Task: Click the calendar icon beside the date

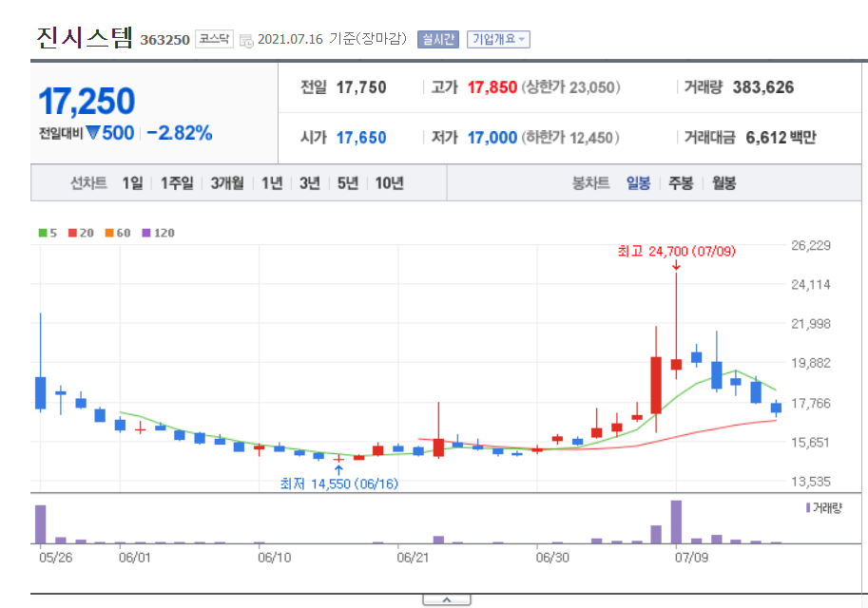Action: coord(246,41)
